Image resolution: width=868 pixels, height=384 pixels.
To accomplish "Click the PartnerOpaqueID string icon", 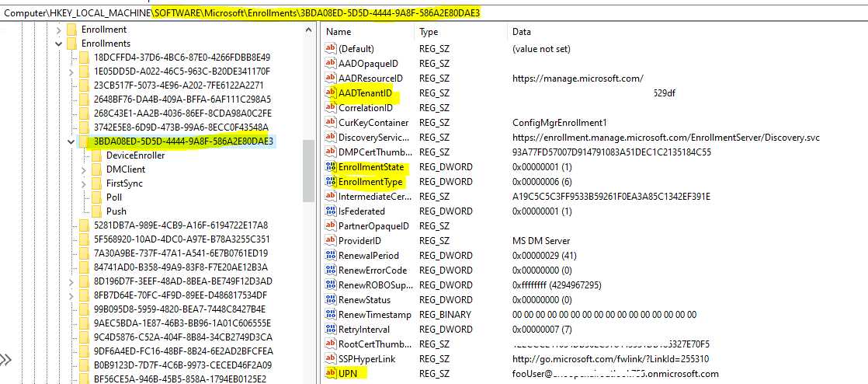I will click(331, 226).
